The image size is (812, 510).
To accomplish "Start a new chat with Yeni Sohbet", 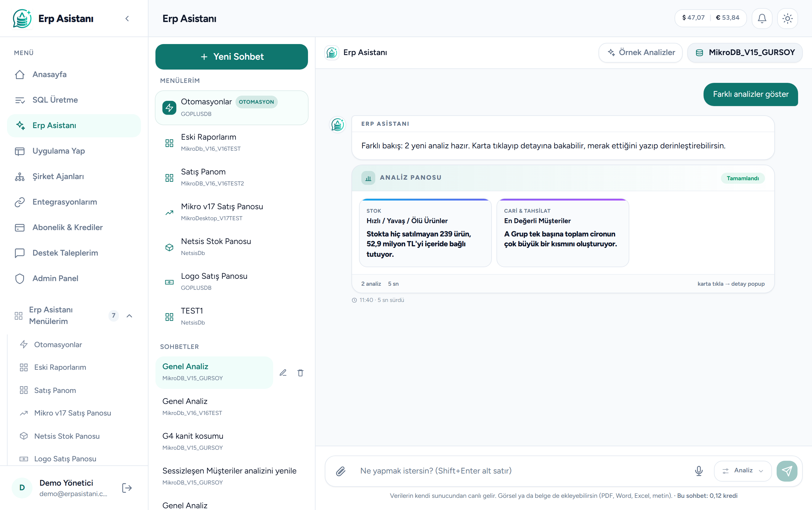I will [232, 57].
